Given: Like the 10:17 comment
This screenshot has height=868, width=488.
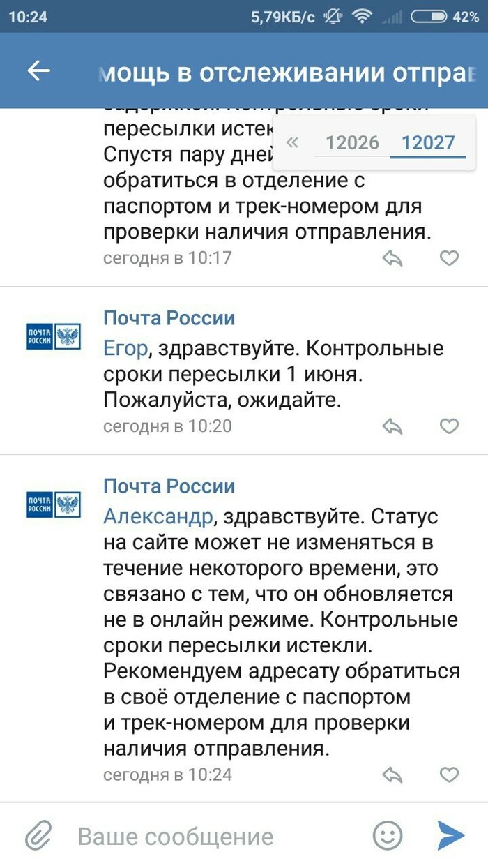Looking at the screenshot, I should click(x=450, y=258).
